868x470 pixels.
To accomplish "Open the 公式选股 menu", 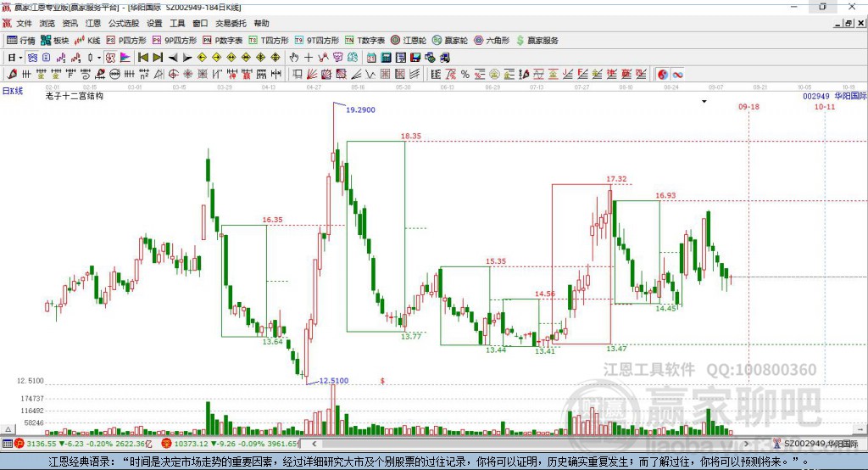I will 124,23.
